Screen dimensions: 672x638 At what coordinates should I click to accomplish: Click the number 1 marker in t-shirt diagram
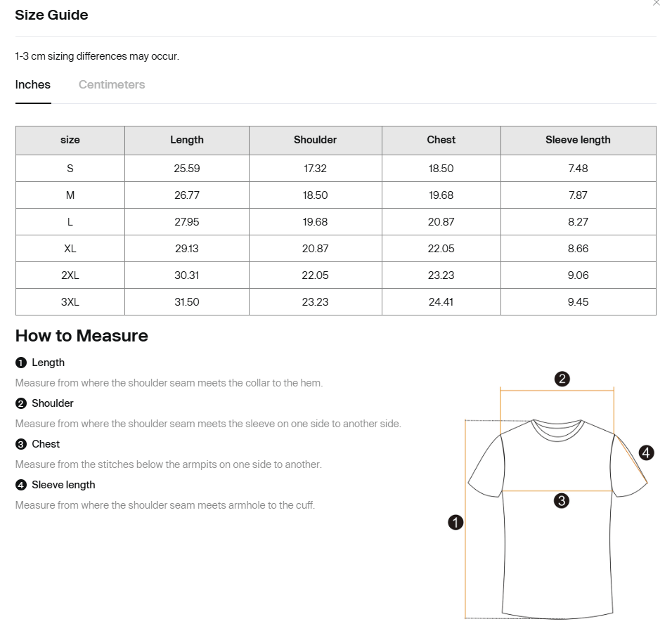[455, 522]
